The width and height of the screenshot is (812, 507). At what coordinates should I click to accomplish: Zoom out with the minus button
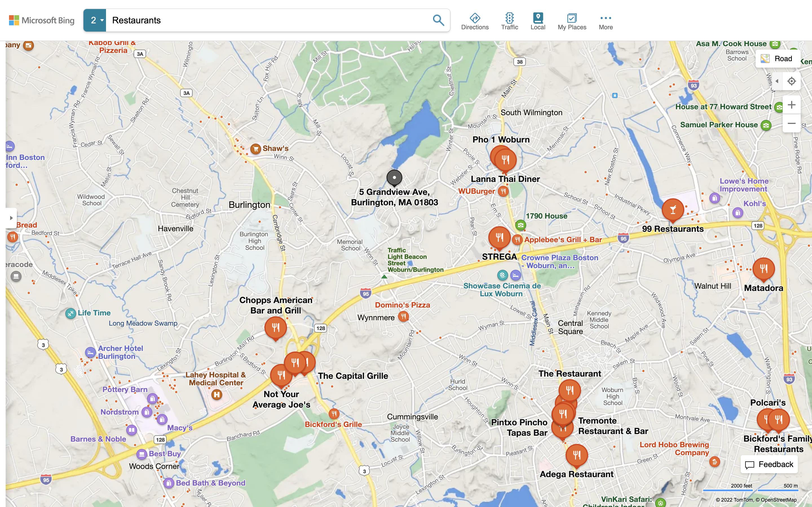[x=791, y=123]
